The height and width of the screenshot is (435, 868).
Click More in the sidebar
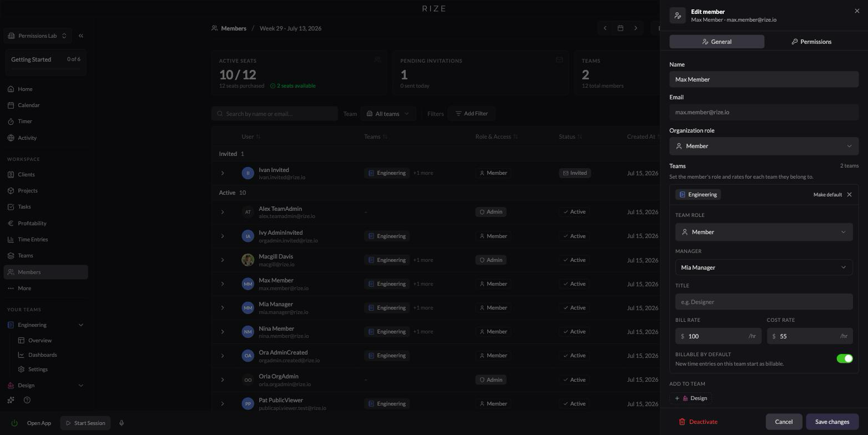tap(46, 288)
